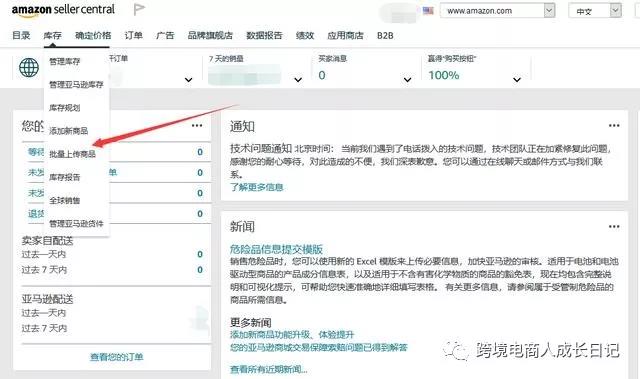Open the B2B menu
Image resolution: width=640 pixels, height=379 pixels.
[385, 35]
